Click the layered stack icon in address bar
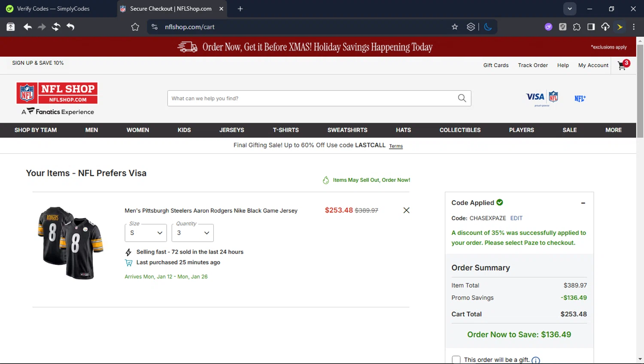The image size is (644, 364). [x=471, y=27]
